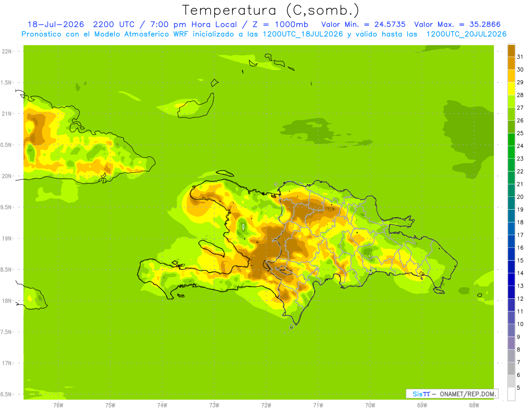Click legend value '24'

(x=520, y=146)
